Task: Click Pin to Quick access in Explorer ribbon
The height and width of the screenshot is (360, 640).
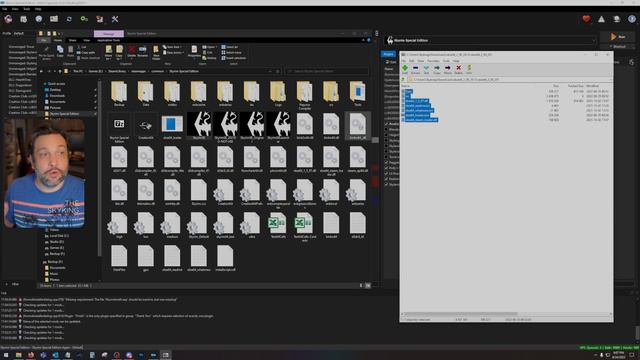Action: [47, 53]
